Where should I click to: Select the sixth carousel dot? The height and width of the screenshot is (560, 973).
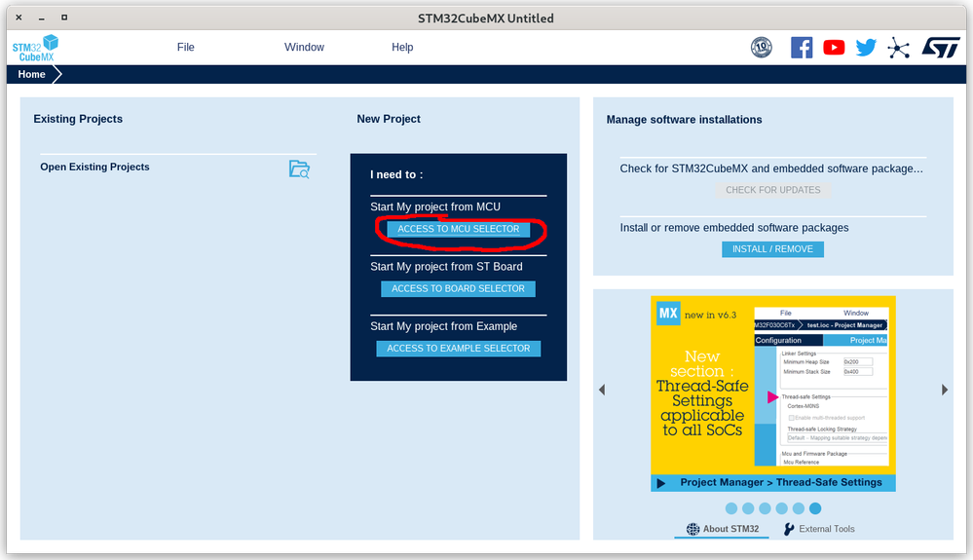815,508
